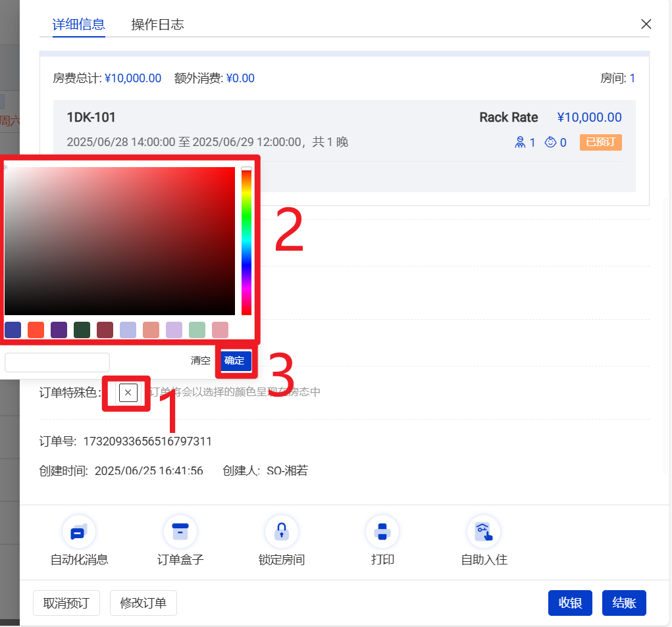Click the 锁定房间 lock room icon
Image resolution: width=672 pixels, height=627 pixels.
pyautogui.click(x=282, y=532)
